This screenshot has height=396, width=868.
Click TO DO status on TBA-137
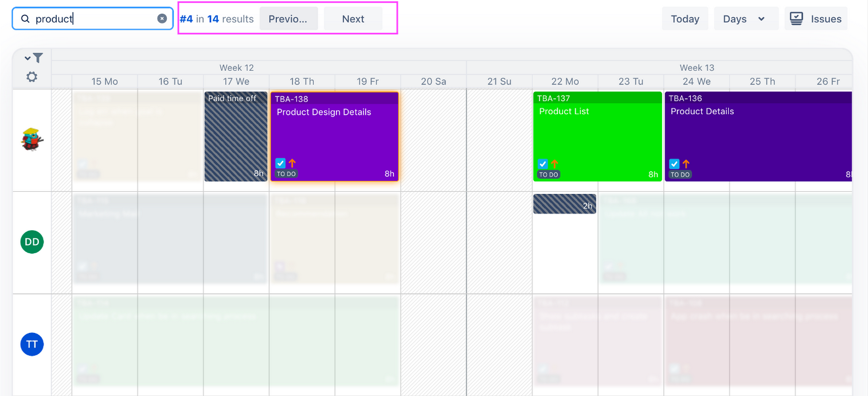pos(549,174)
